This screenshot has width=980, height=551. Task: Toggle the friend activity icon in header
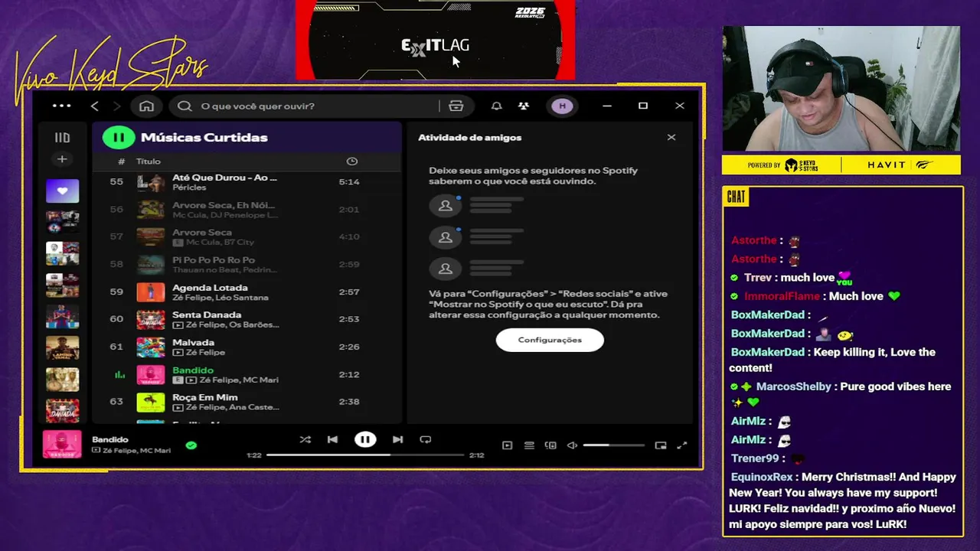pos(524,106)
